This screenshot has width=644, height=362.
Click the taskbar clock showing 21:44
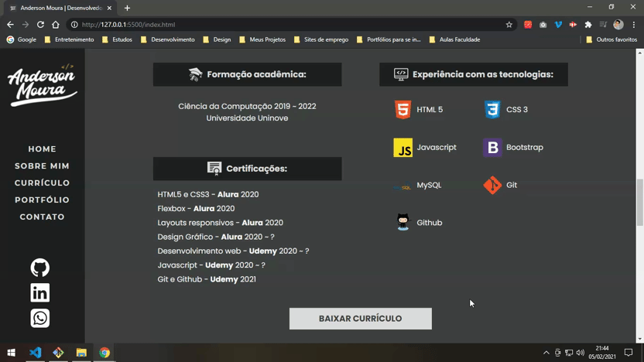point(602,353)
